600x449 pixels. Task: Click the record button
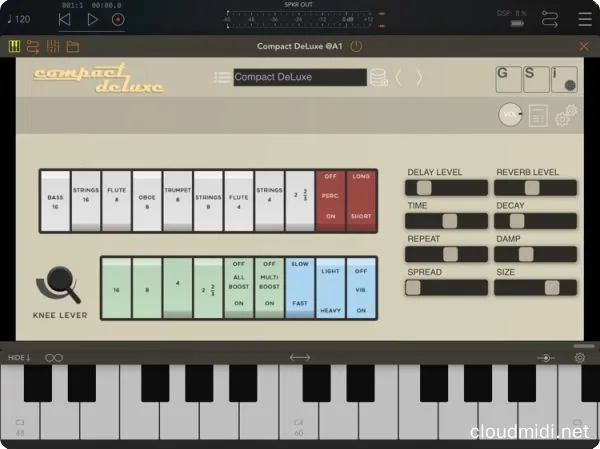point(118,19)
